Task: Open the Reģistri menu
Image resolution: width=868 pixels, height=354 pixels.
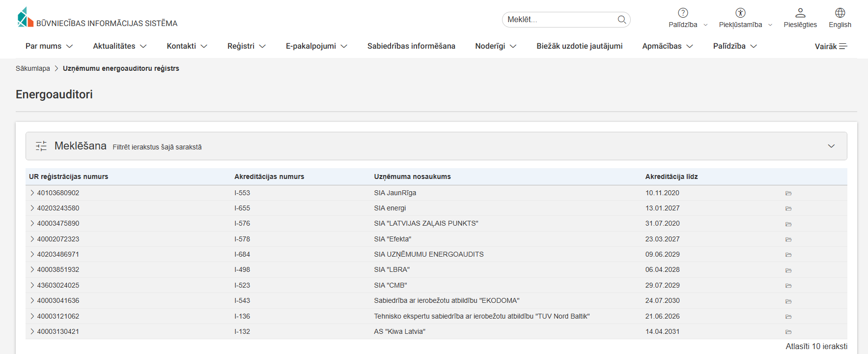Action: tap(247, 46)
